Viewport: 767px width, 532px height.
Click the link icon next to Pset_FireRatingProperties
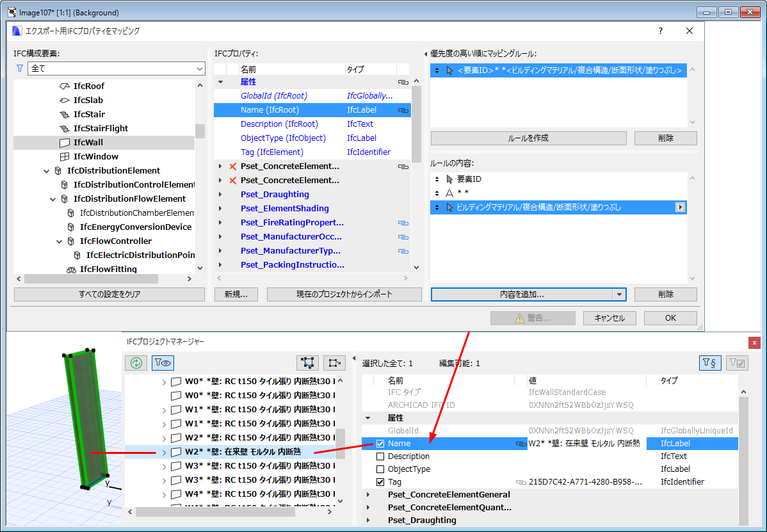coord(403,223)
